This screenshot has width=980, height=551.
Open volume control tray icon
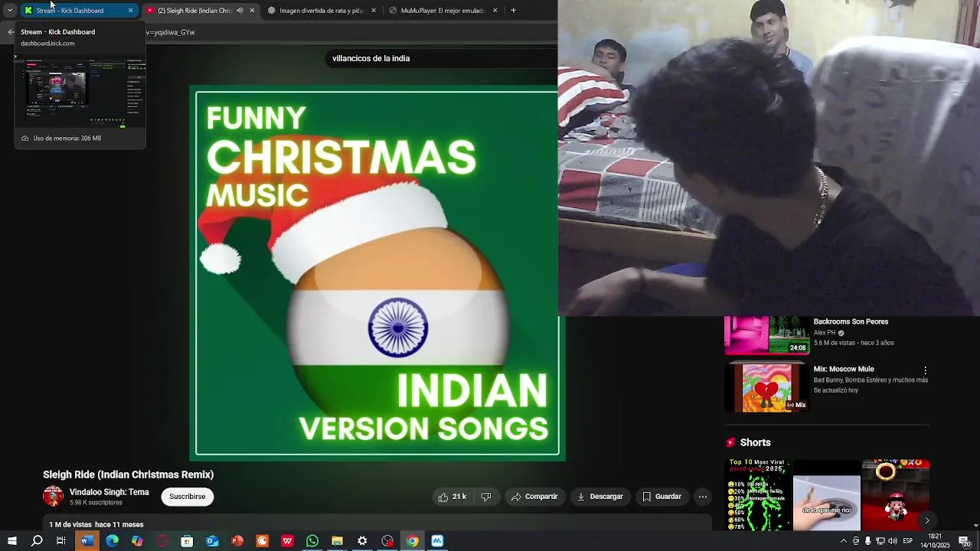click(893, 541)
